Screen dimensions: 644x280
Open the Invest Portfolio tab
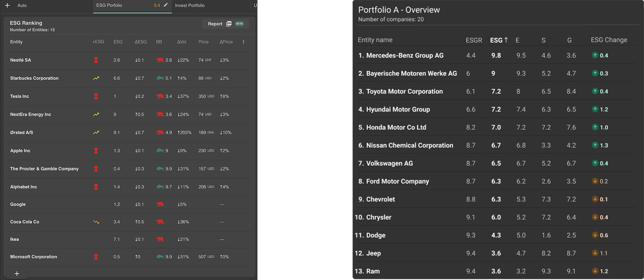(190, 6)
